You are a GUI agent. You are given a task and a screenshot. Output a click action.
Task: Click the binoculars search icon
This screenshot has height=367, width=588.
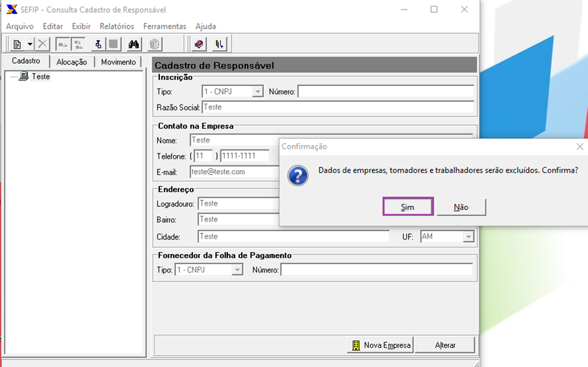(x=133, y=44)
